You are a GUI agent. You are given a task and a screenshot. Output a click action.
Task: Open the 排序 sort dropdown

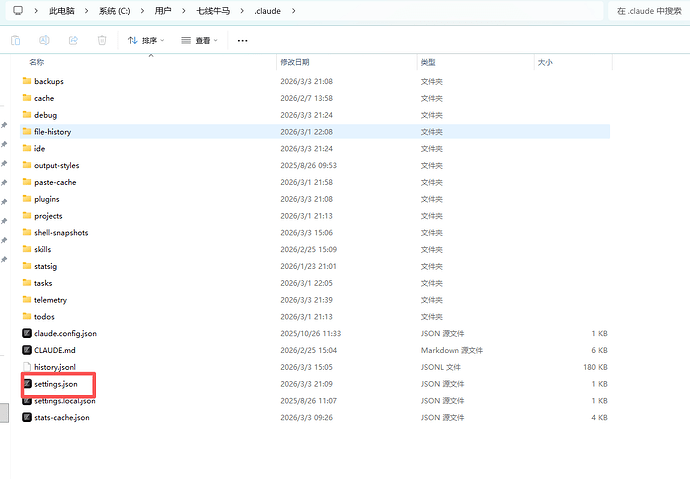coord(146,40)
